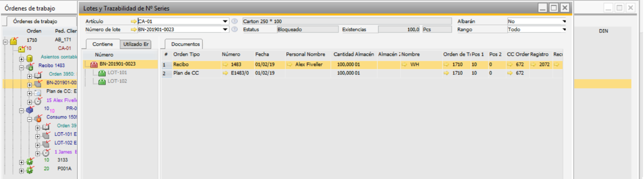The image size is (644, 179).
Task: Open link arrow beside Número de lote
Action: tap(134, 30)
